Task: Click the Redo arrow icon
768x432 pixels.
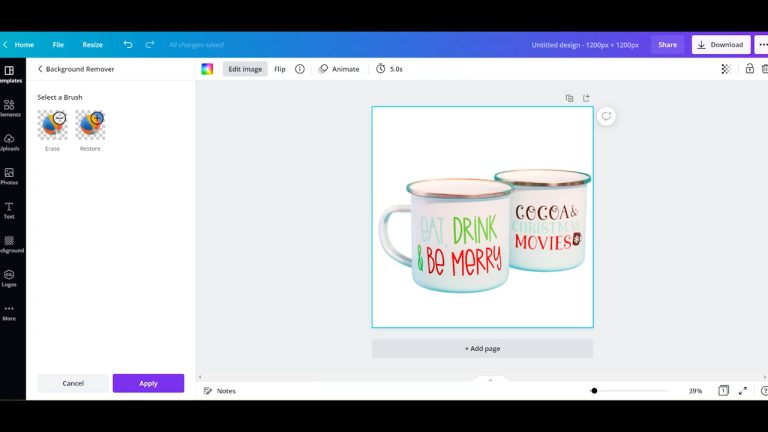Action: click(150, 45)
